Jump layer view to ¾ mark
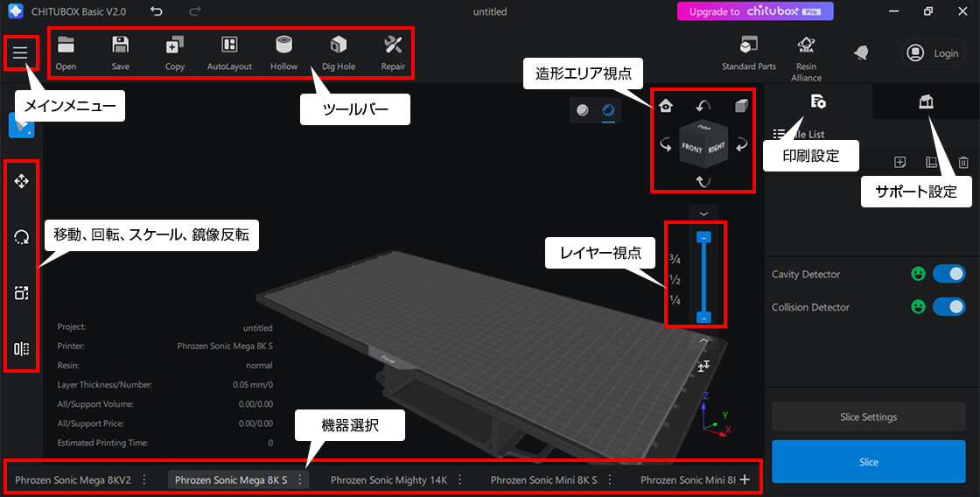The image size is (980, 497). pyautogui.click(x=675, y=260)
